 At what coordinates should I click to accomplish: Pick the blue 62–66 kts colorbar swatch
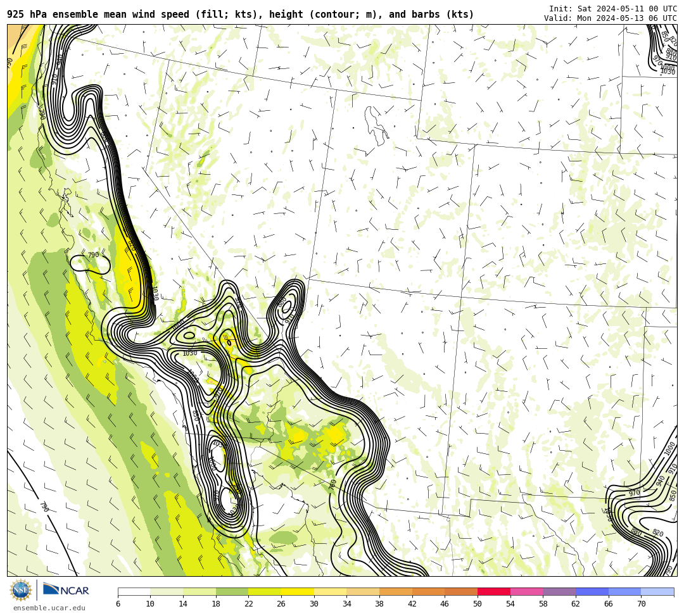click(x=592, y=591)
